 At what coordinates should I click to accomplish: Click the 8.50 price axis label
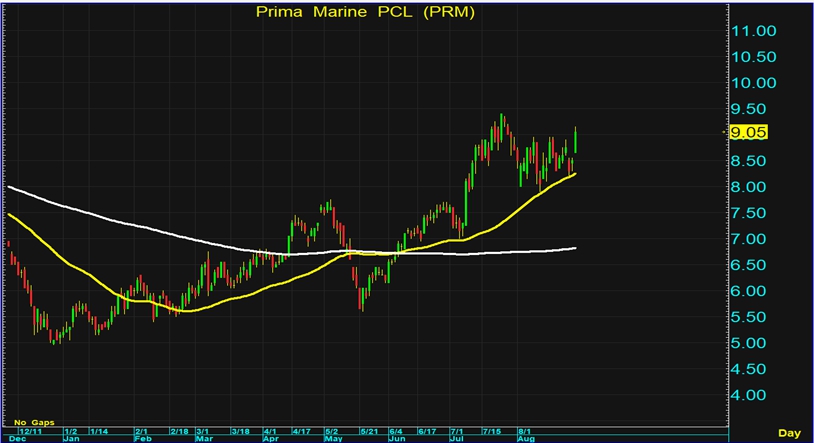click(748, 161)
